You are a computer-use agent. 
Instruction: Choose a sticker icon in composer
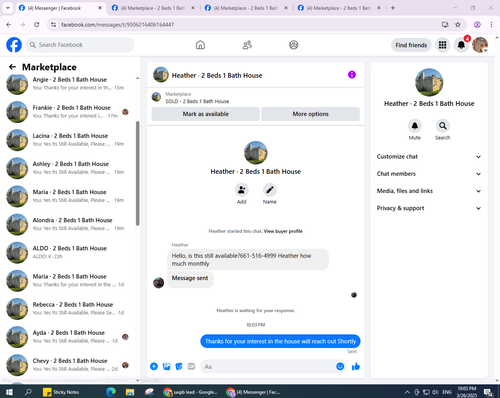pos(179,367)
